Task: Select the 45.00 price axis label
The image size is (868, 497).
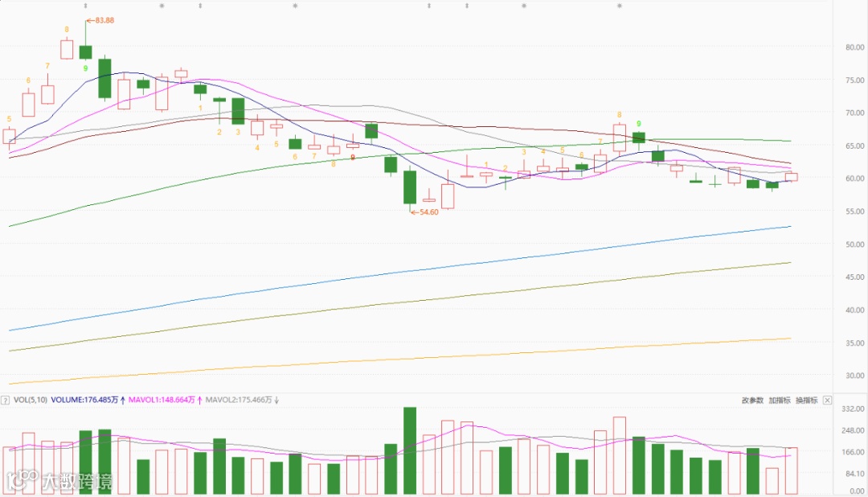Action: pos(854,277)
